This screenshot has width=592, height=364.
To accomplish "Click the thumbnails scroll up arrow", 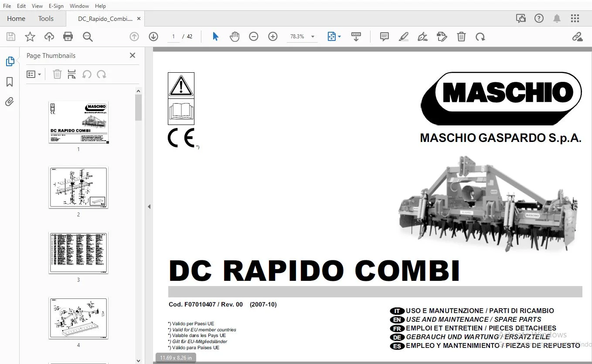I will pos(139,91).
